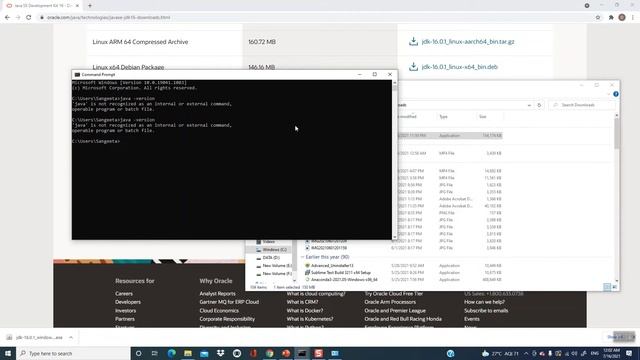Open Cloud Economics footer link

(219, 311)
